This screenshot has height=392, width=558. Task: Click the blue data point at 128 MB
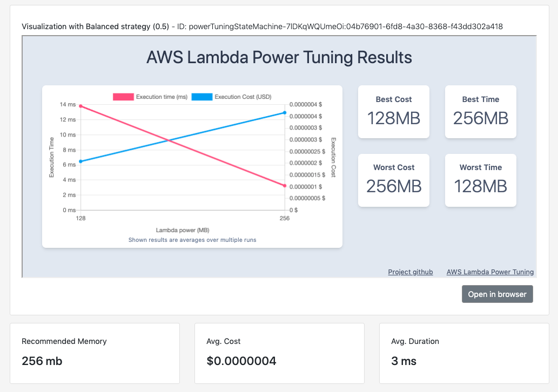pos(81,161)
